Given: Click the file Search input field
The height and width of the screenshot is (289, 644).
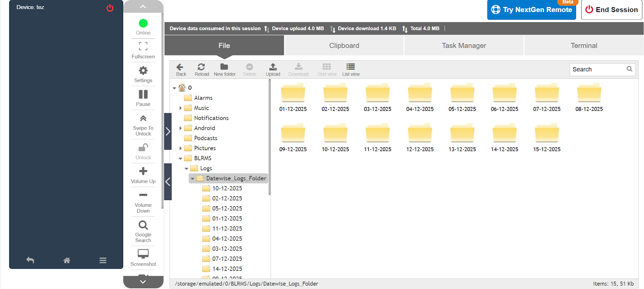Looking at the screenshot, I should [597, 69].
